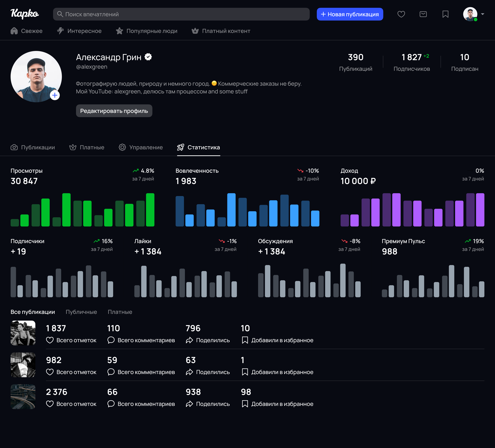Open the woman portrait post thumbnail

(23, 333)
